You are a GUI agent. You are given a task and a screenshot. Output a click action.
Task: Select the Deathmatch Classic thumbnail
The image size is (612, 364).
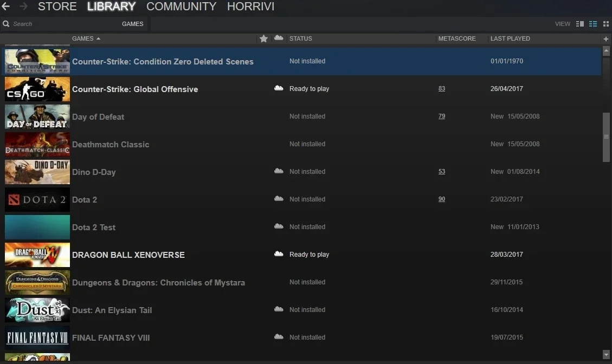[x=37, y=144]
